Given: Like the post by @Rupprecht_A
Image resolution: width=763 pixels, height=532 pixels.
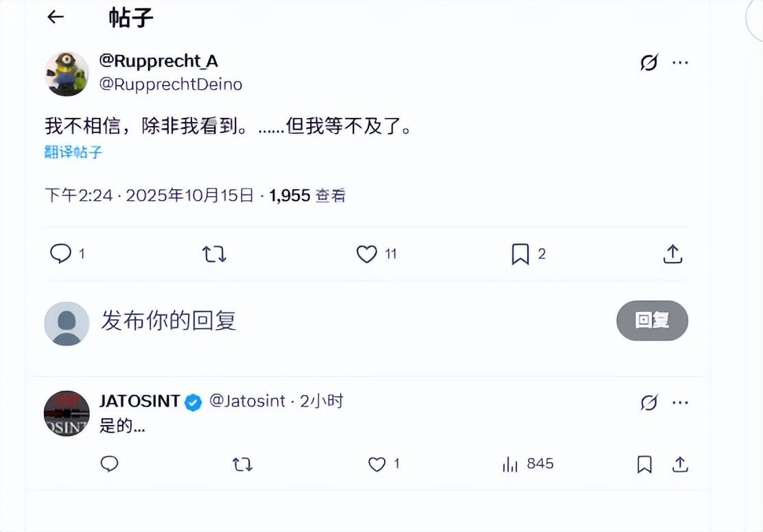Looking at the screenshot, I should point(366,254).
